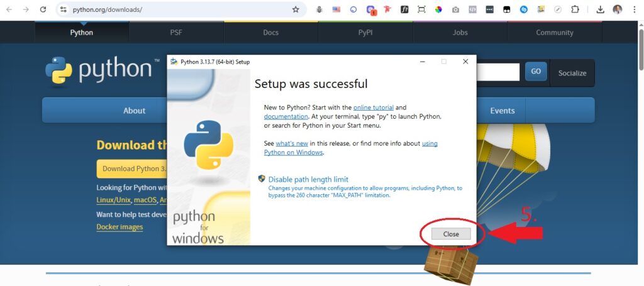
Task: Click the website search input field
Action: coord(498,72)
